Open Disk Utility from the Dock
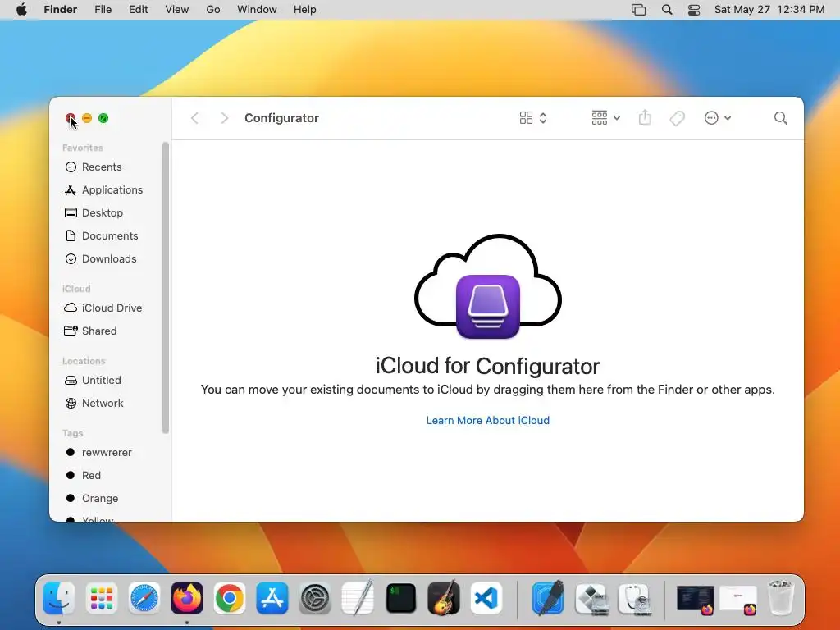Image resolution: width=840 pixels, height=630 pixels. [x=635, y=598]
